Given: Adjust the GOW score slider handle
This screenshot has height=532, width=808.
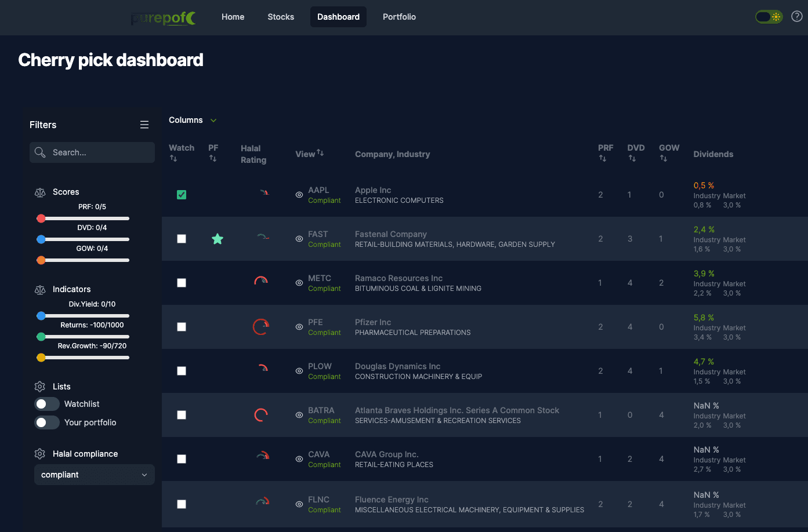Looking at the screenshot, I should 41,260.
